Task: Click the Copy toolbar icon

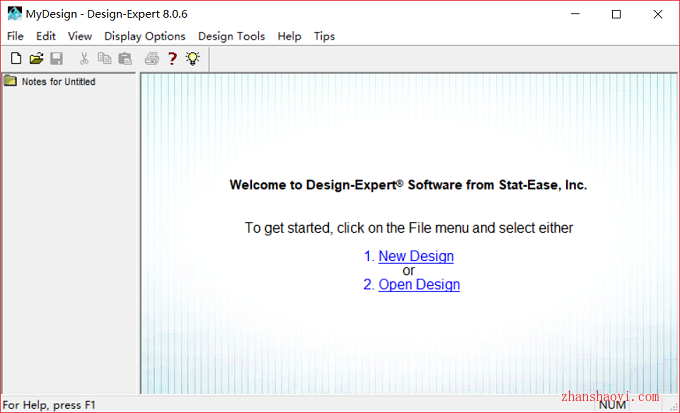Action: click(104, 58)
